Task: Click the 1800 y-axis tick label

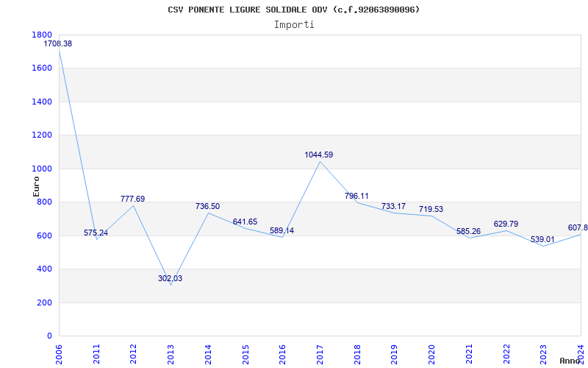Action: click(x=42, y=35)
